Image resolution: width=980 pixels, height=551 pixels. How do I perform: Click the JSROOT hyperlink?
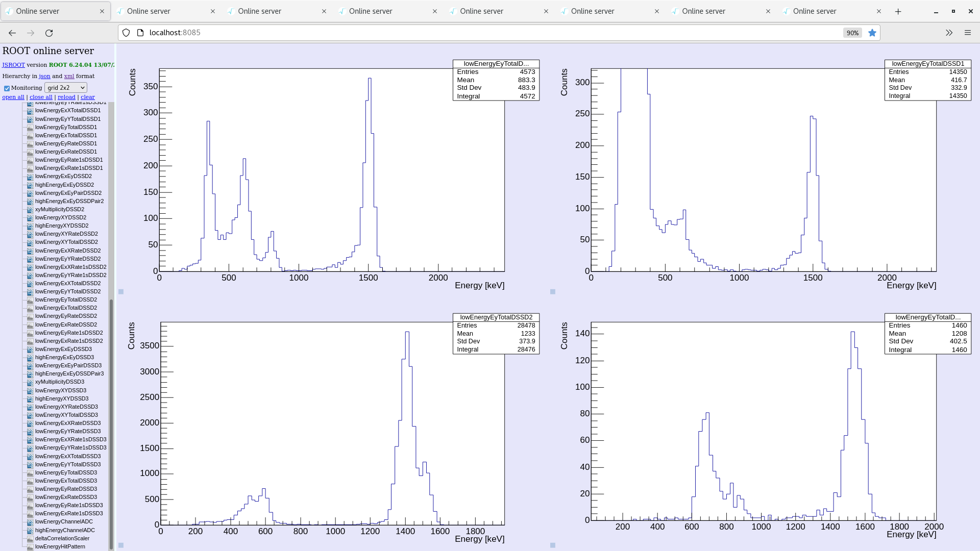click(13, 65)
